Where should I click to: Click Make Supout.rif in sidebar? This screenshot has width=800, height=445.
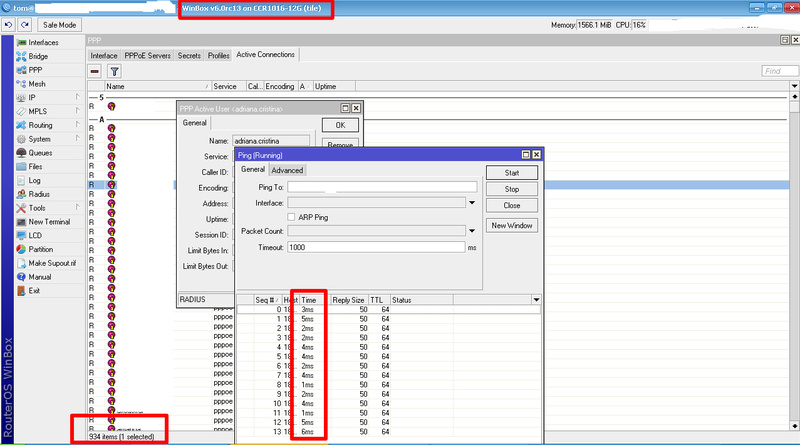[x=52, y=263]
